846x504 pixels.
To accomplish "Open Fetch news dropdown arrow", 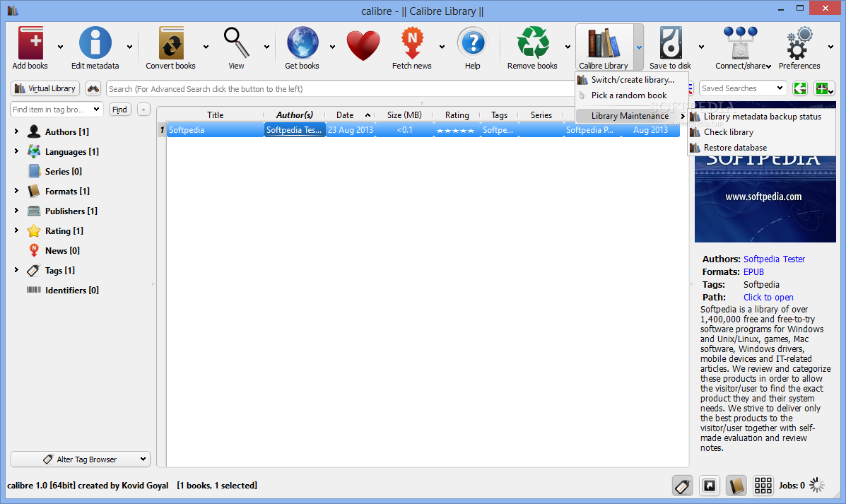I will pyautogui.click(x=442, y=47).
